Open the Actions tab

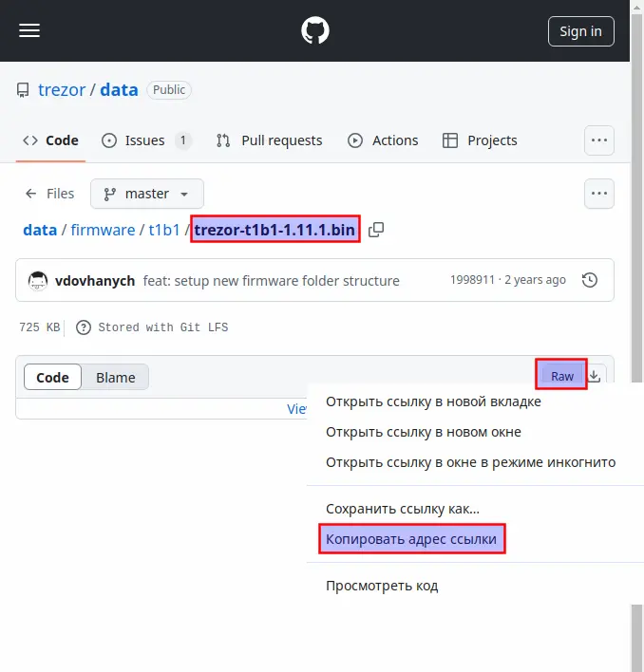tap(383, 140)
